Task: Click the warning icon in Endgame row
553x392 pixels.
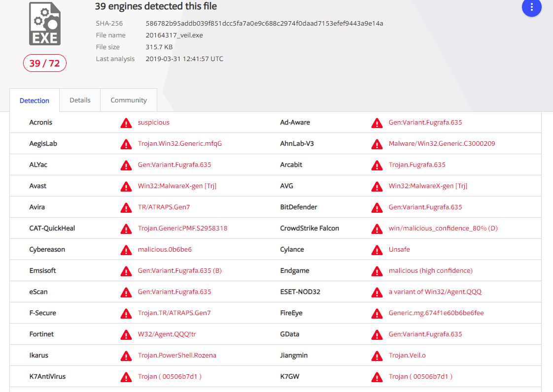Action: point(377,271)
